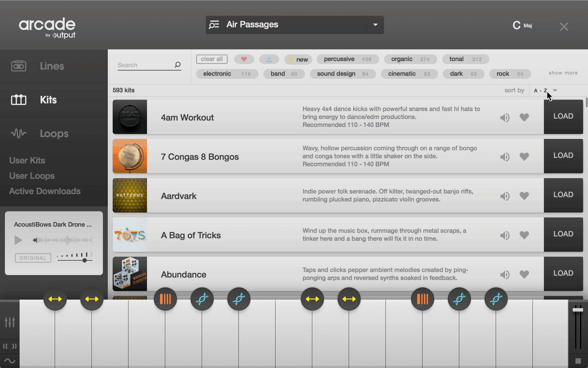Image resolution: width=588 pixels, height=368 pixels.
Task: Expand the Air Passages preset dropdown arrow
Action: [x=375, y=25]
